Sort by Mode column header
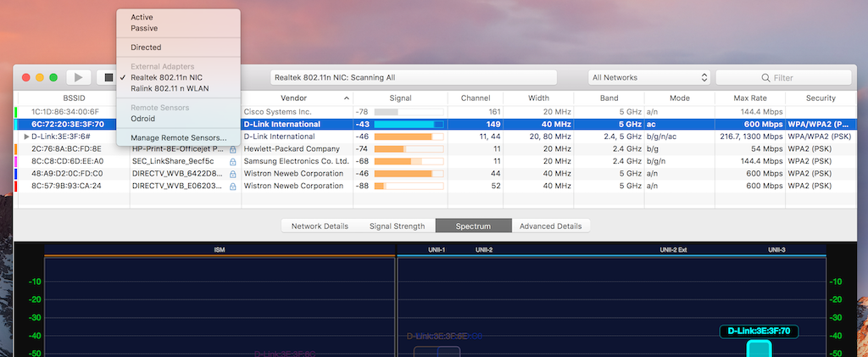 pyautogui.click(x=679, y=98)
